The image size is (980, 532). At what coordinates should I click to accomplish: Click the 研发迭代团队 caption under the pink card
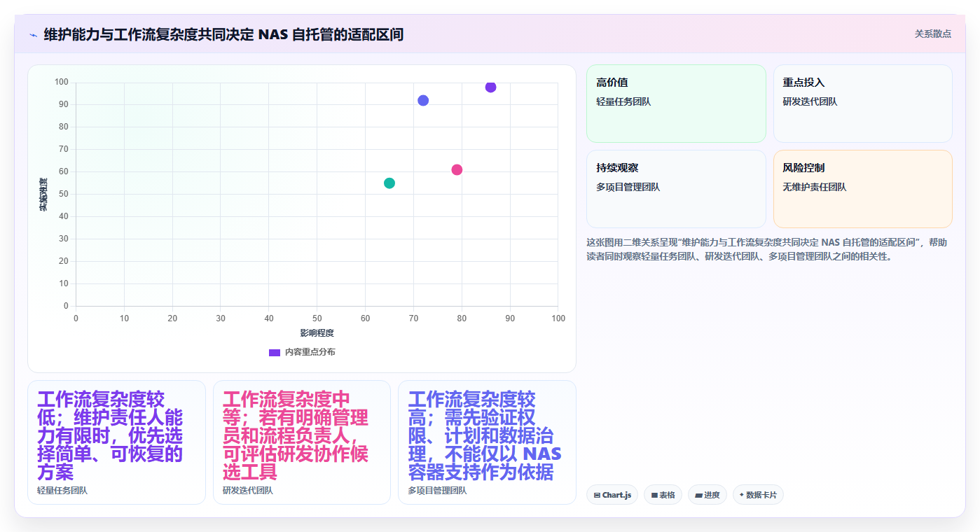(x=248, y=491)
